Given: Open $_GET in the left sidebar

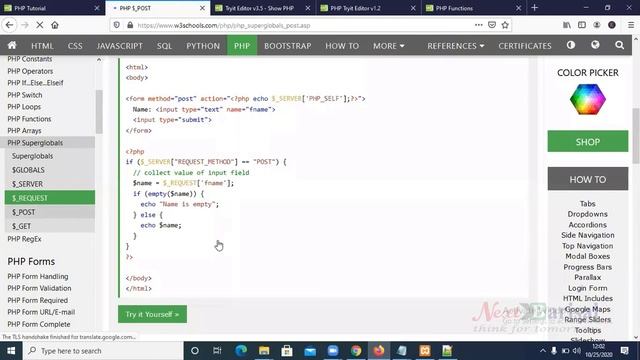Looking at the screenshot, I should pyautogui.click(x=50, y=226).
